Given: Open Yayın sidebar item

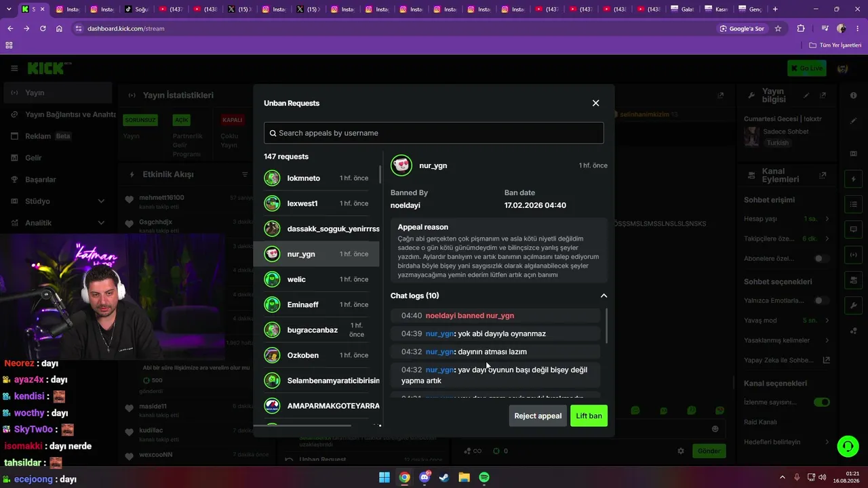Looking at the screenshot, I should click(58, 93).
